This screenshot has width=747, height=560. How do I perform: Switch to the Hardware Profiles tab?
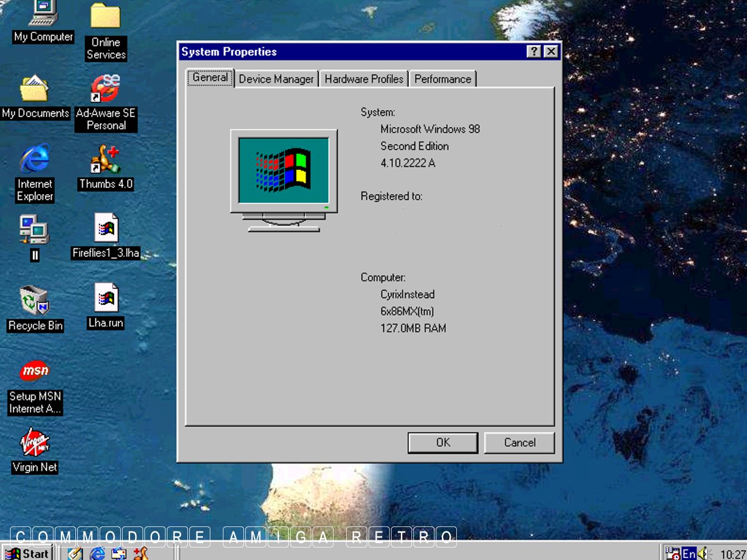click(364, 79)
